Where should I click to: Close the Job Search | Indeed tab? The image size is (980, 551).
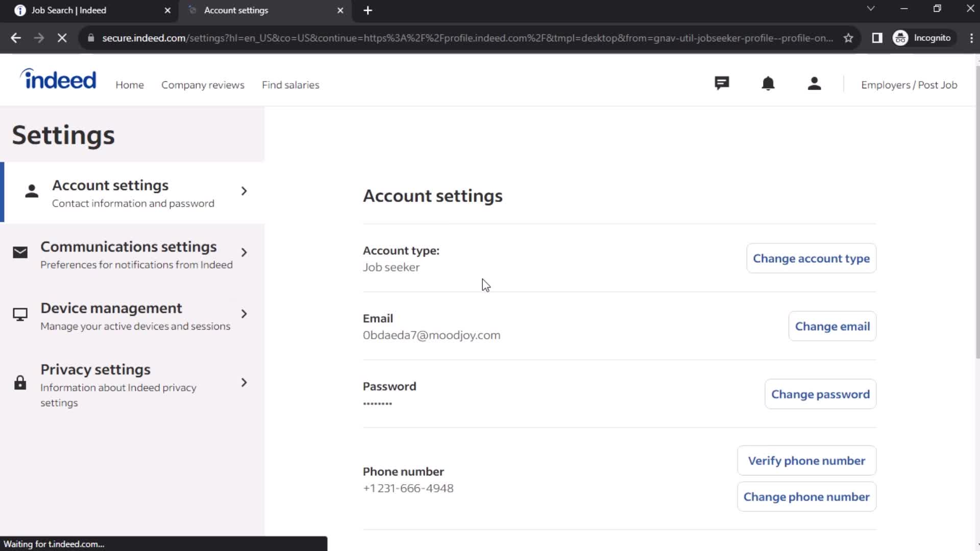[167, 10]
